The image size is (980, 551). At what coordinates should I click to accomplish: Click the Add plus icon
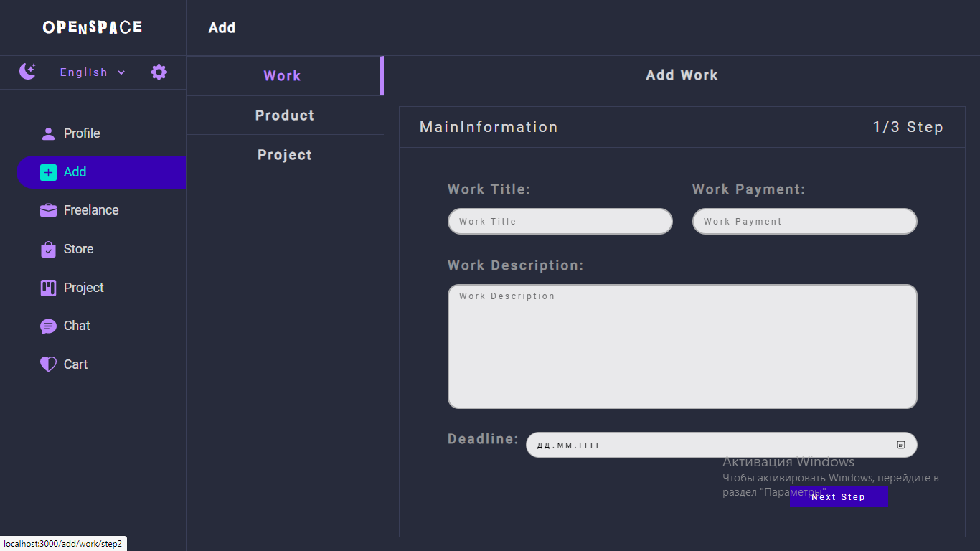tap(48, 172)
